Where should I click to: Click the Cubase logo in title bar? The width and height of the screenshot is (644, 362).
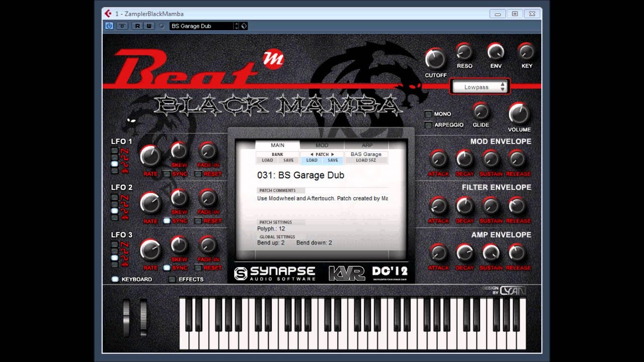click(x=108, y=14)
